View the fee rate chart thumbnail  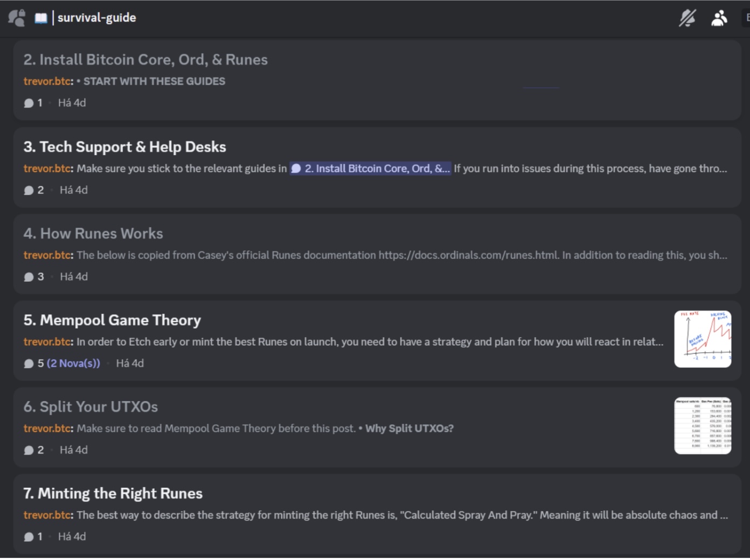703,339
